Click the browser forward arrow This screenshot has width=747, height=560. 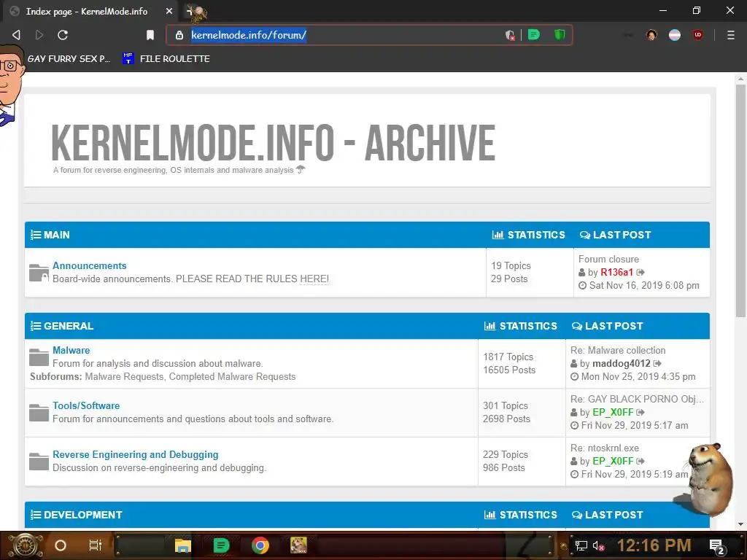(x=39, y=35)
